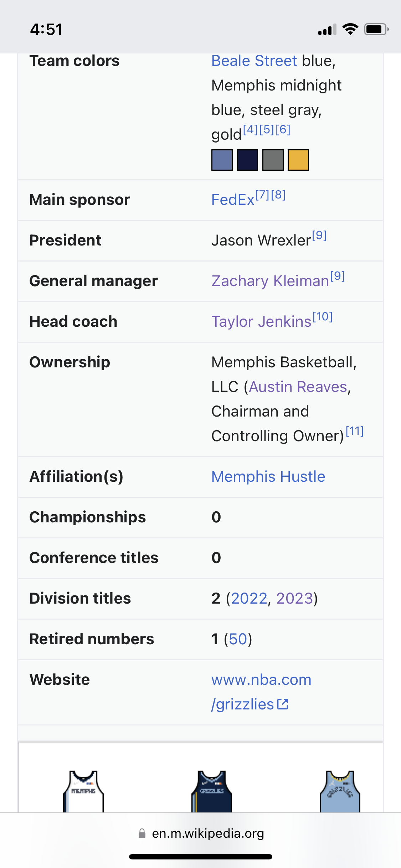Select the midnight blue color swatch

click(x=247, y=160)
